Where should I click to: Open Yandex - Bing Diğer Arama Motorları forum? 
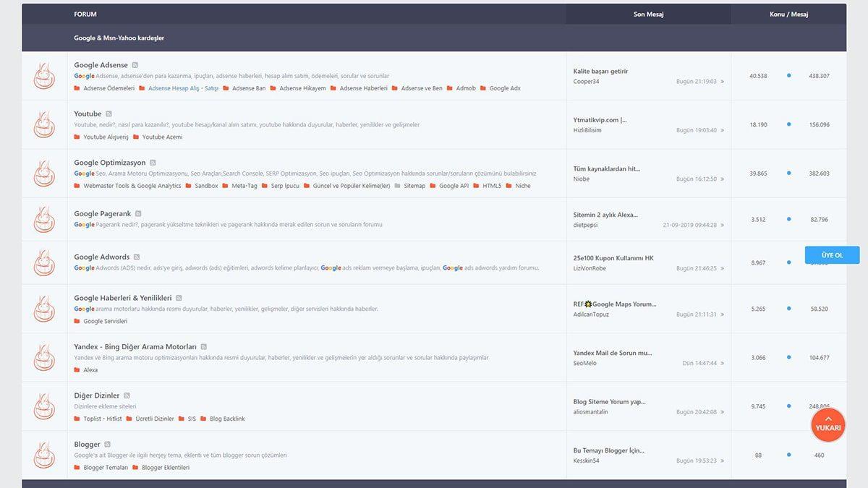click(x=135, y=347)
